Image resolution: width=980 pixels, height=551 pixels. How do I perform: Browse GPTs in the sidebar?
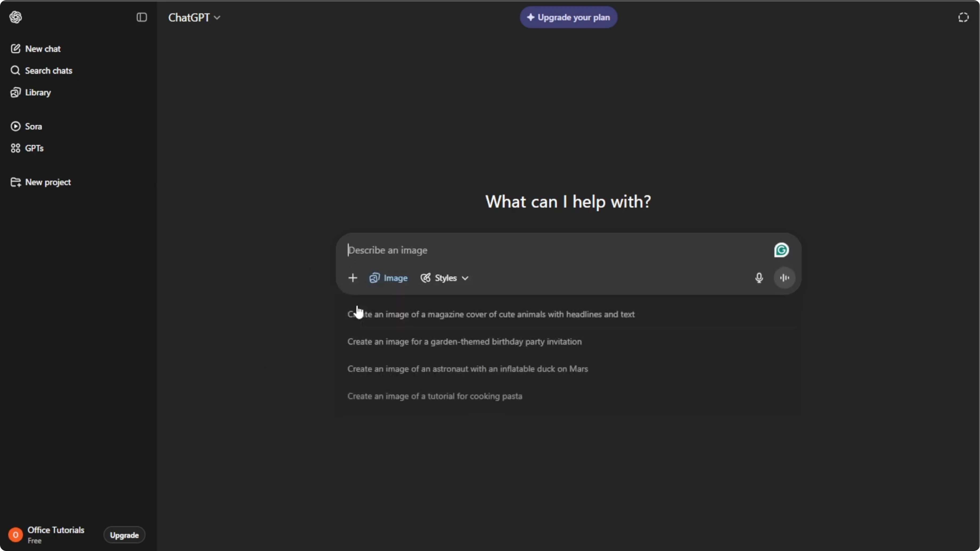coord(27,148)
